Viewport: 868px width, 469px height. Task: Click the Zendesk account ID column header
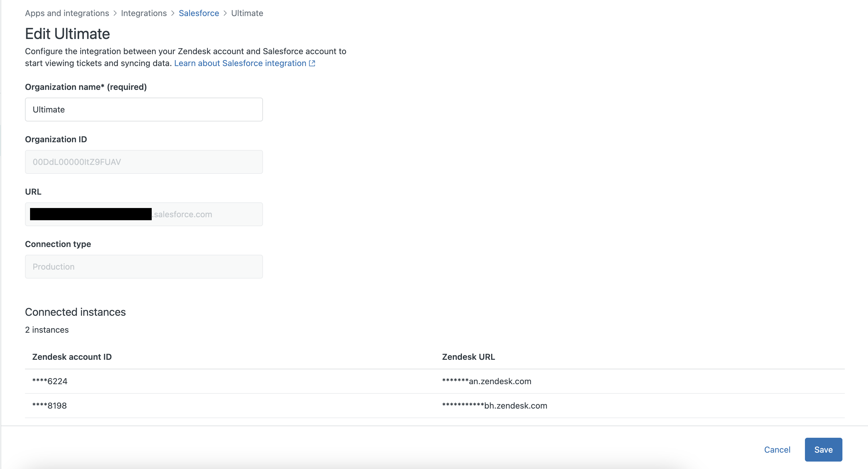[72, 357]
